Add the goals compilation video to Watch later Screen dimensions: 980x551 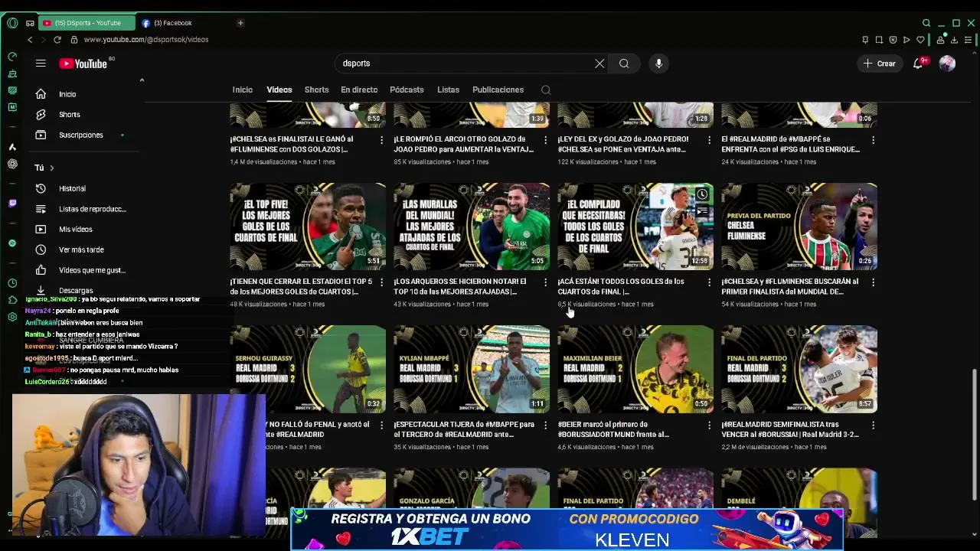702,194
